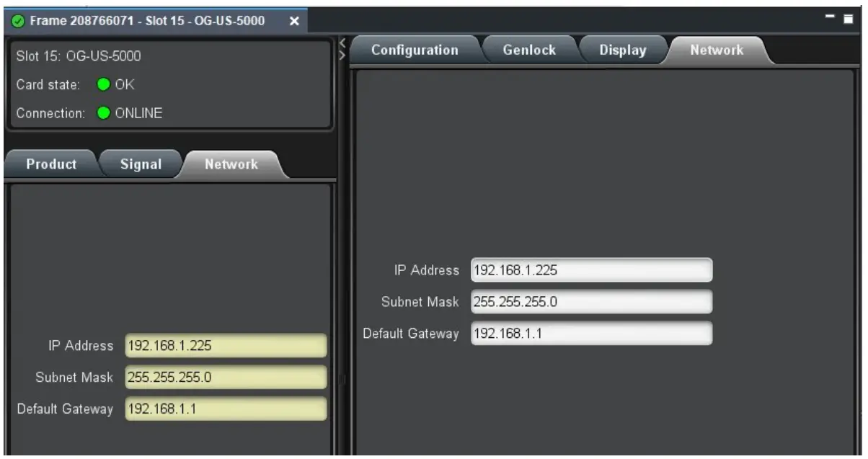Select the right panel Network tab

(x=716, y=50)
